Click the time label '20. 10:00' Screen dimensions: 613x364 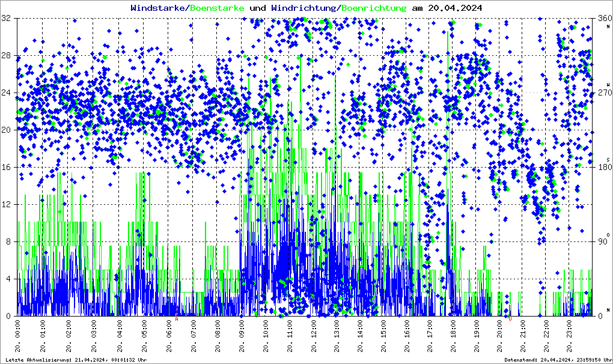point(266,336)
